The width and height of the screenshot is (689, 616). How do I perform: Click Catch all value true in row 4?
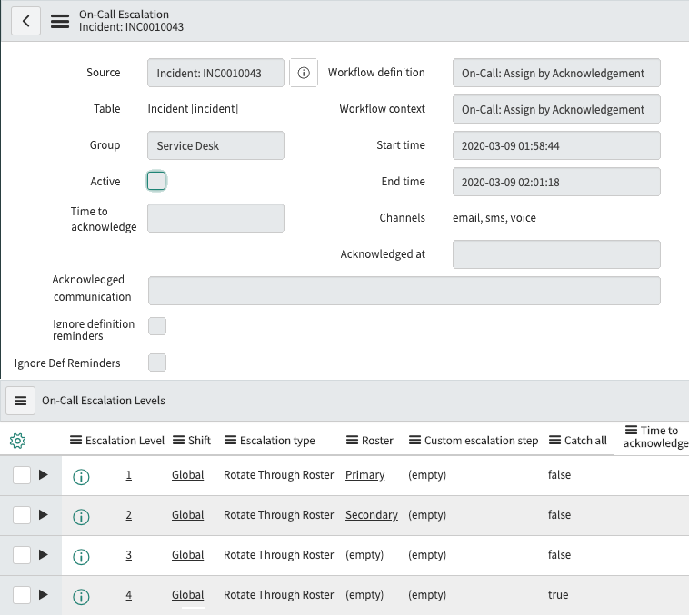pyautogui.click(x=558, y=595)
